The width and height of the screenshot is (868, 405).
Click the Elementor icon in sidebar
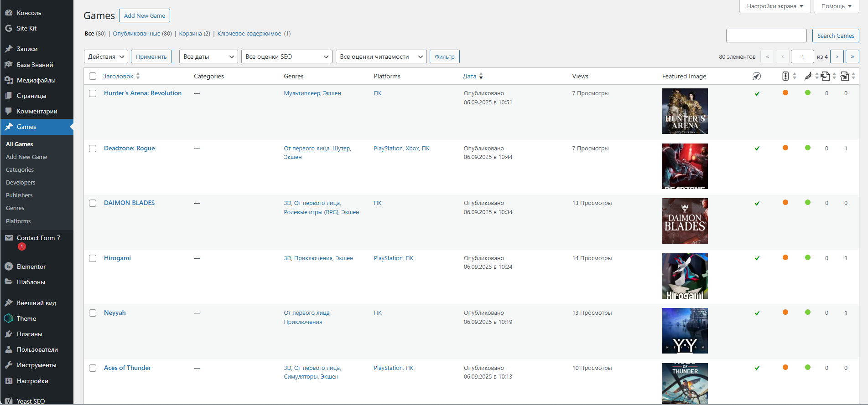(9, 267)
